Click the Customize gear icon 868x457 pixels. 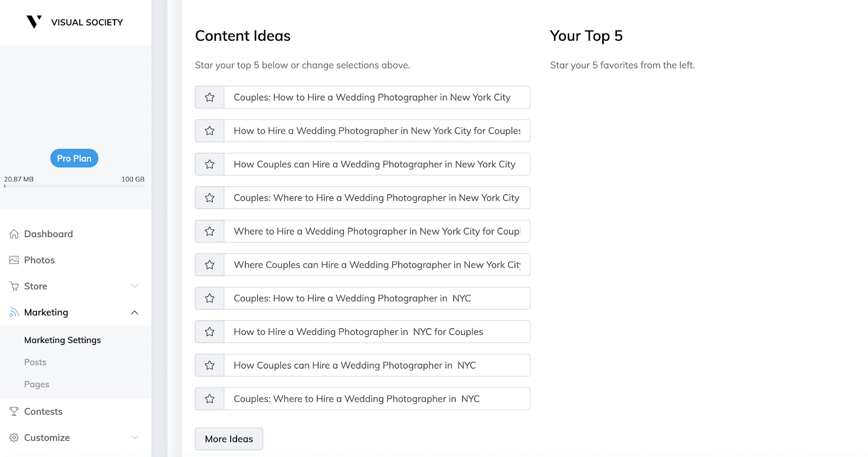point(14,437)
